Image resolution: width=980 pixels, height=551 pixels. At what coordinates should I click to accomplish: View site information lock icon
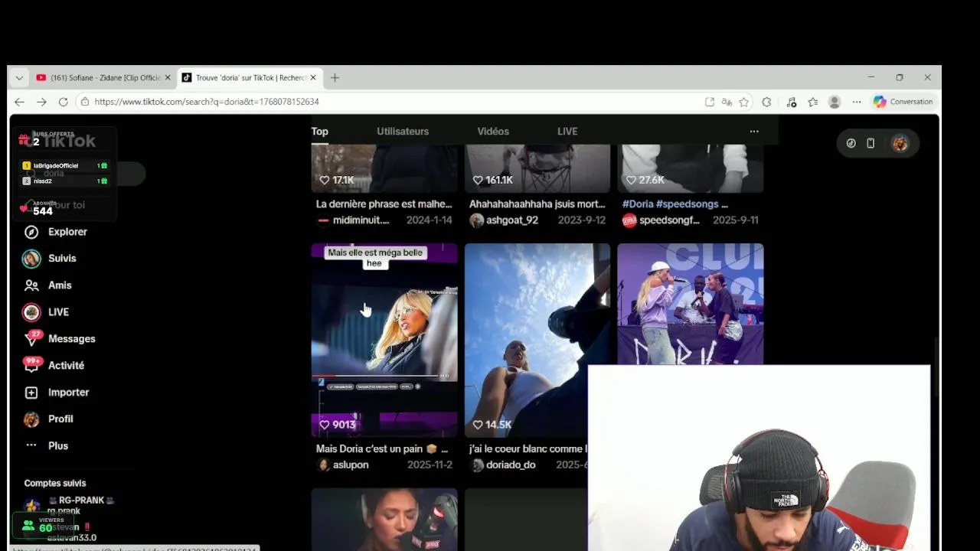(85, 102)
